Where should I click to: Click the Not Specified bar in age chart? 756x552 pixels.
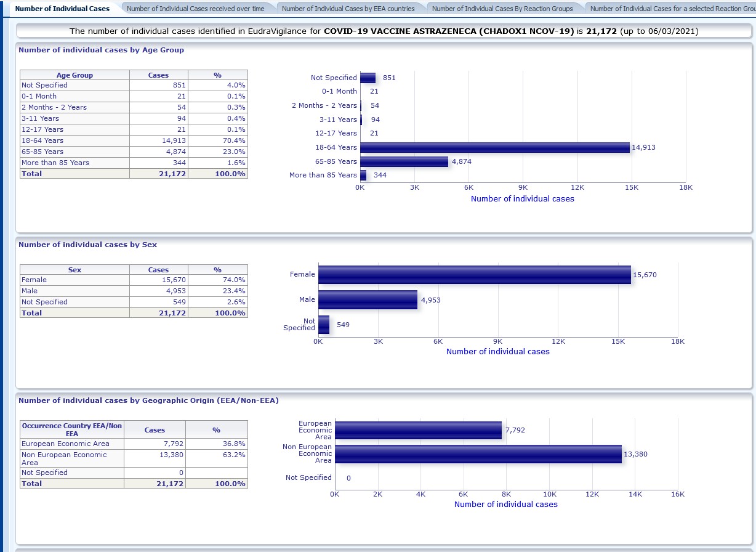pyautogui.click(x=368, y=78)
